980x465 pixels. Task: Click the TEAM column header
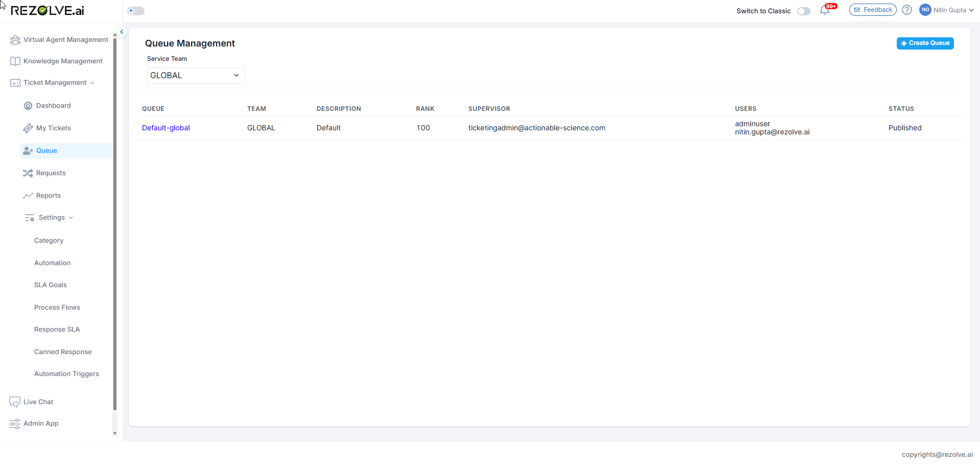[x=256, y=109]
